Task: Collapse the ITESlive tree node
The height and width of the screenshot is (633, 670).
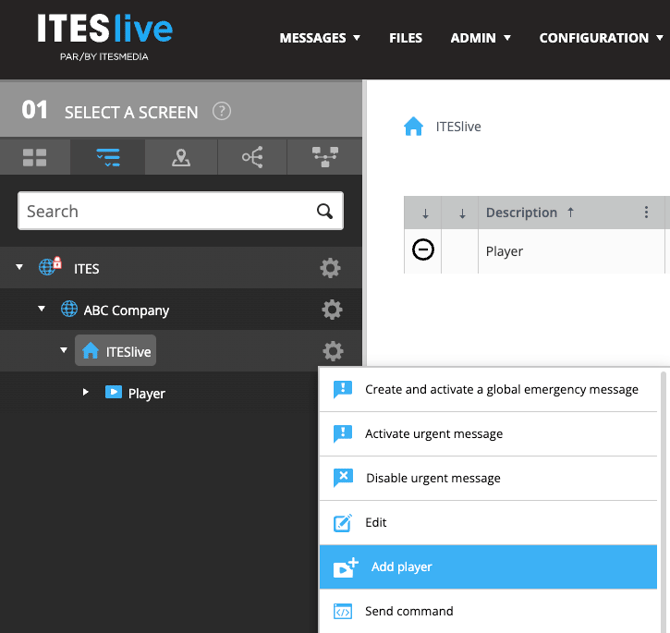Action: (x=64, y=350)
